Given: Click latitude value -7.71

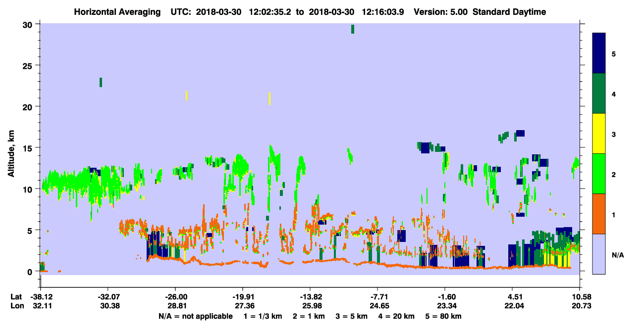Looking at the screenshot, I should (377, 296).
